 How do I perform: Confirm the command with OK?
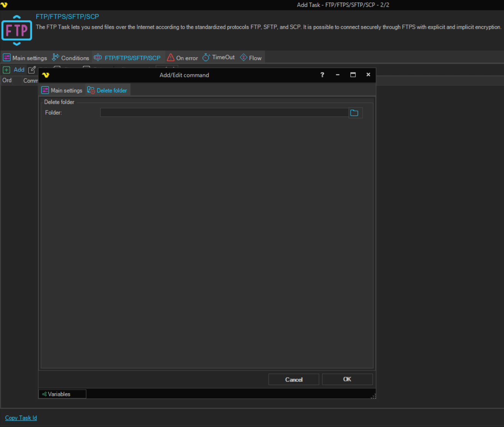pyautogui.click(x=347, y=379)
